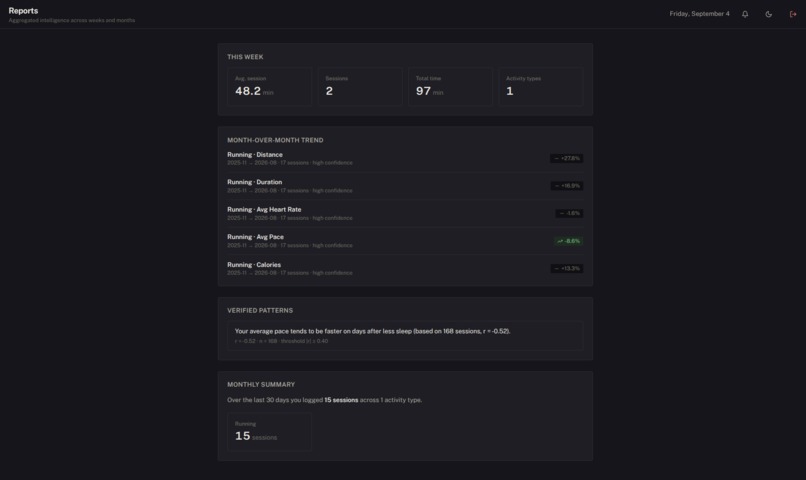
Task: Select the Sessions card showing 2
Action: 360,86
